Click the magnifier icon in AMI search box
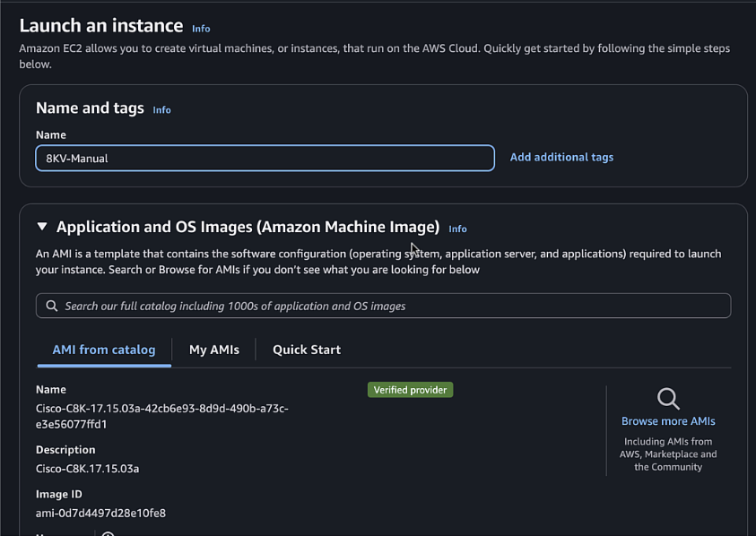Image resolution: width=756 pixels, height=536 pixels. click(x=52, y=306)
